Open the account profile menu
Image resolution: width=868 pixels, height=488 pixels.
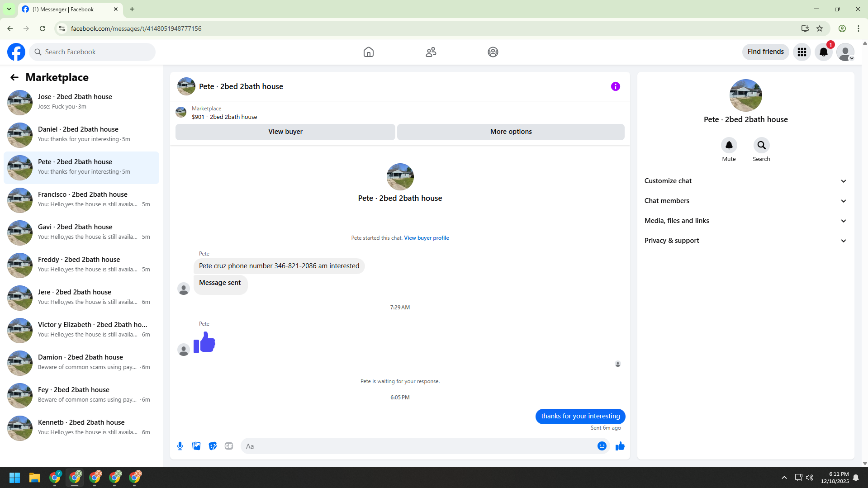pyautogui.click(x=845, y=52)
